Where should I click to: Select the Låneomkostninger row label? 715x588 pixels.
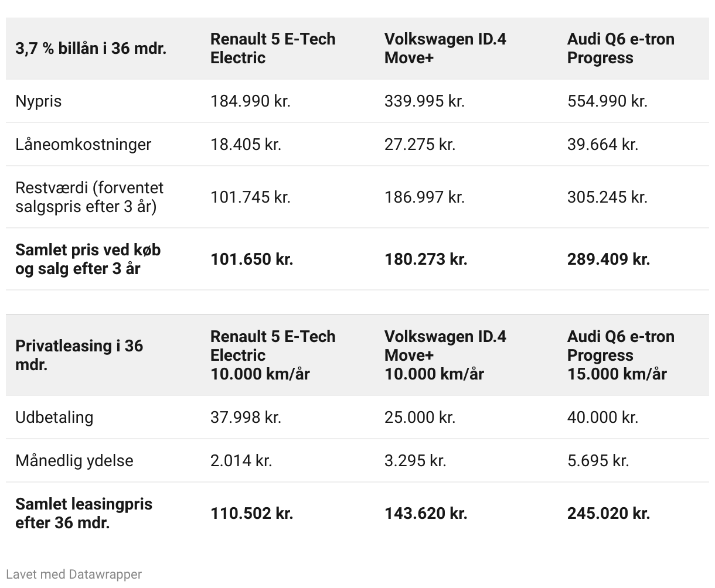tap(83, 144)
